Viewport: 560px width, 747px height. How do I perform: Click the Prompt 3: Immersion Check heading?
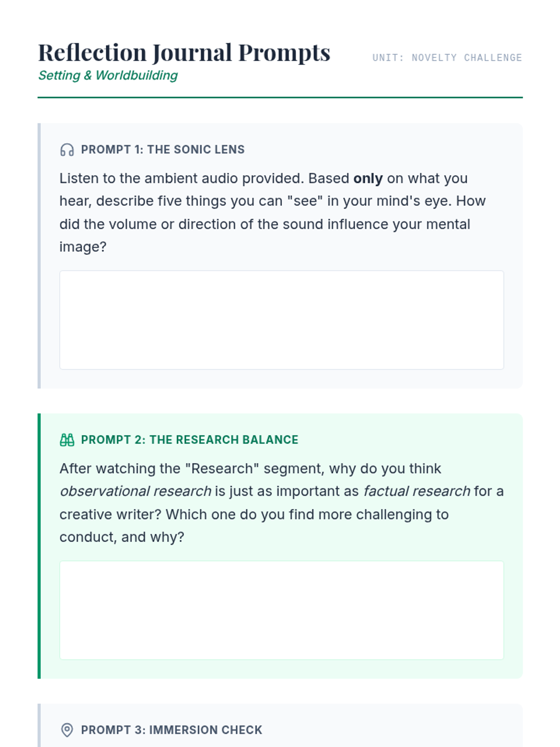pyautogui.click(x=171, y=730)
